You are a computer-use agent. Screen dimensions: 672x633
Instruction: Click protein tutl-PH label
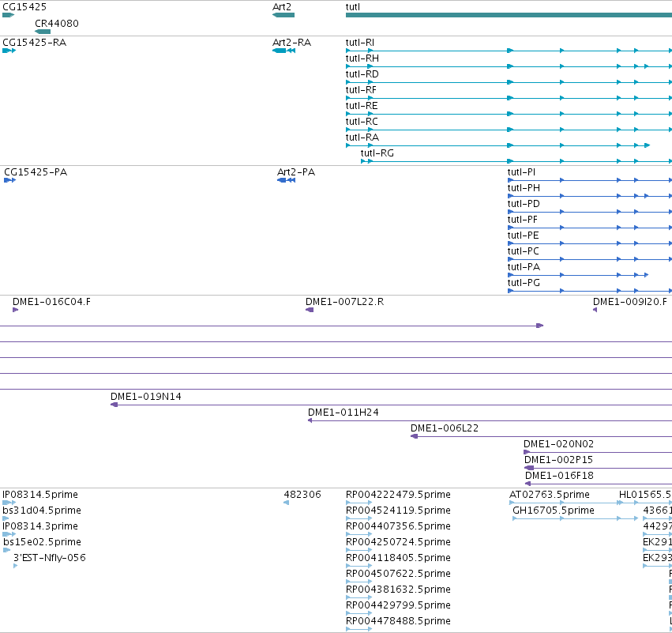[524, 188]
